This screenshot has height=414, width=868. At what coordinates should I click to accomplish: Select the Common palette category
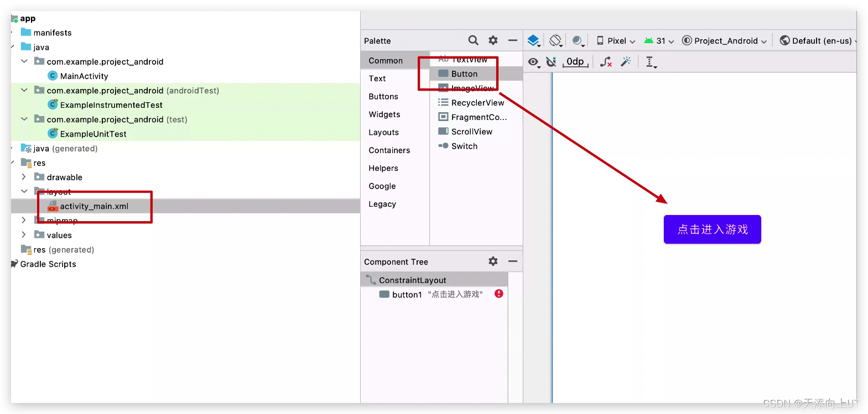coord(395,61)
